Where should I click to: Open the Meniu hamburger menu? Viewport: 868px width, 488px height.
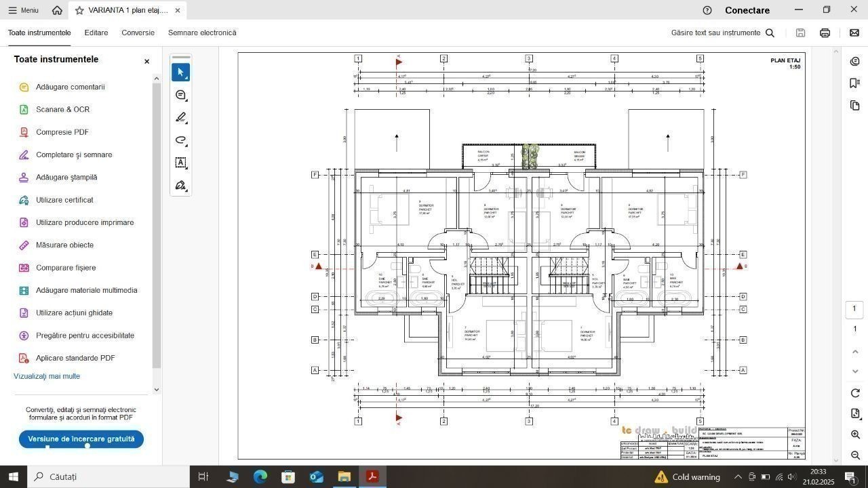[23, 10]
